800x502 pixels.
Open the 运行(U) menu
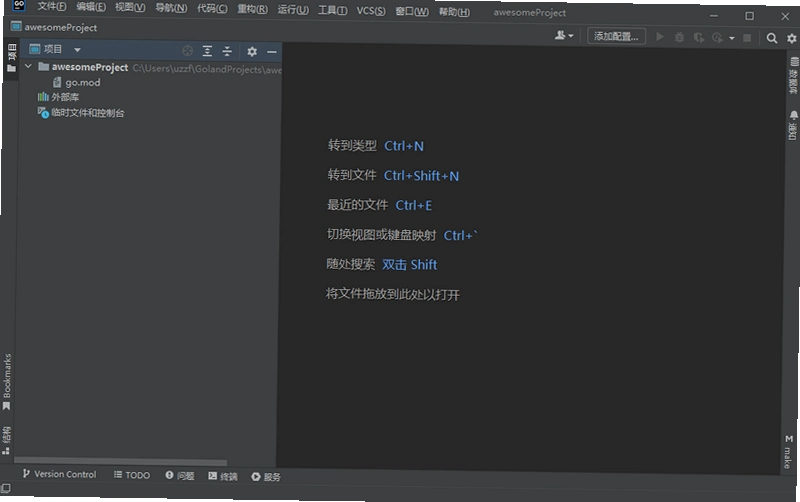pyautogui.click(x=293, y=9)
